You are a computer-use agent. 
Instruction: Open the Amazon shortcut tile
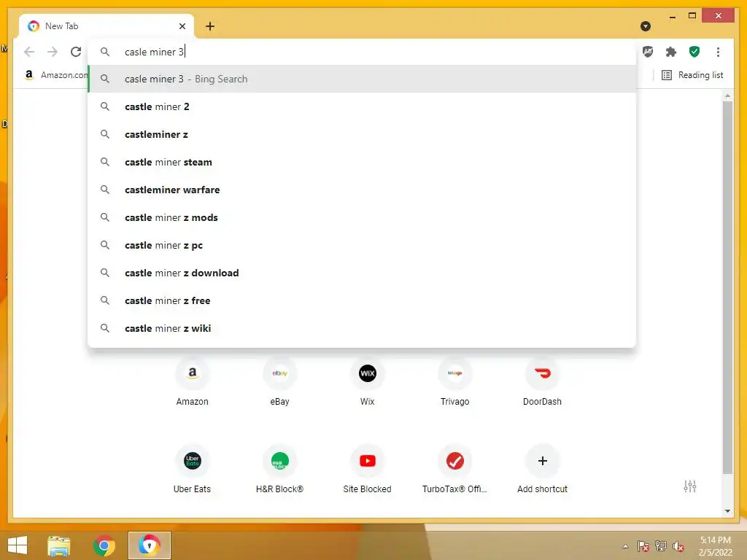[x=192, y=381]
